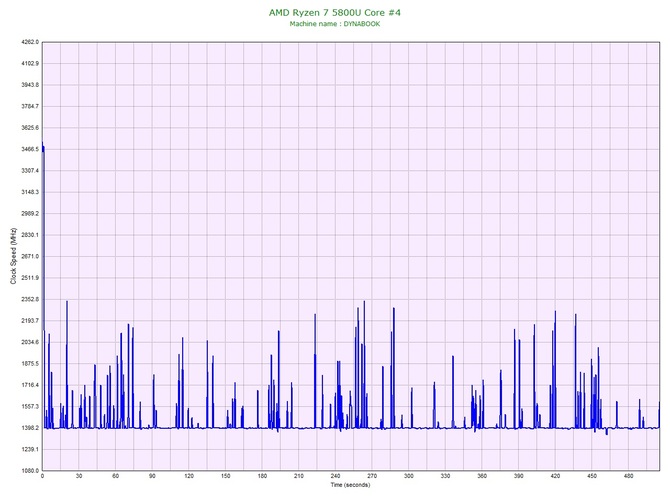The width and height of the screenshot is (670, 502).
Task: Click the x-axis tick label 90
Action: 152,476
